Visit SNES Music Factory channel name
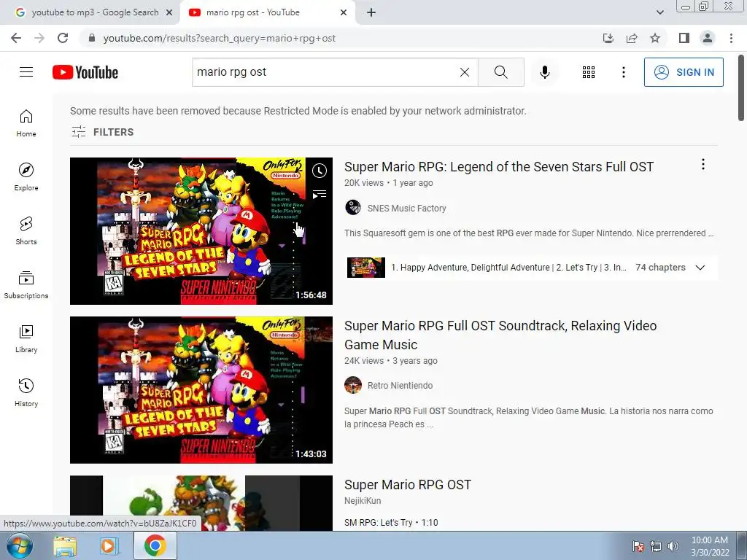 click(x=407, y=208)
